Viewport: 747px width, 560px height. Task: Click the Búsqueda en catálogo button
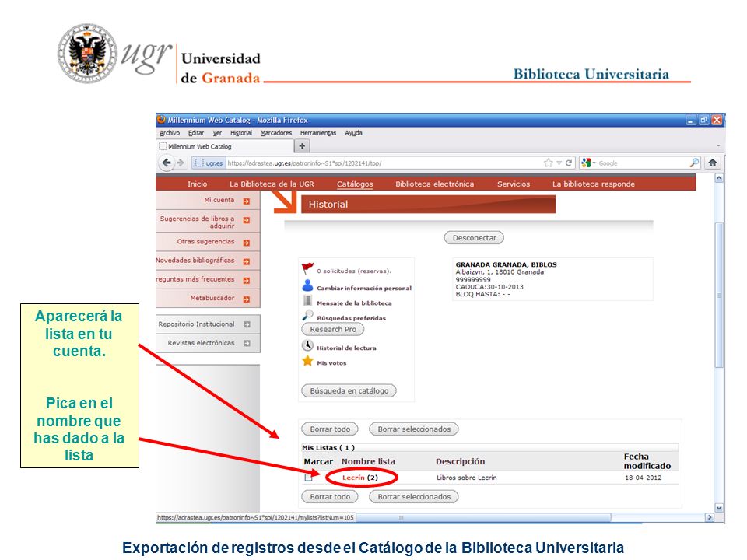[349, 390]
